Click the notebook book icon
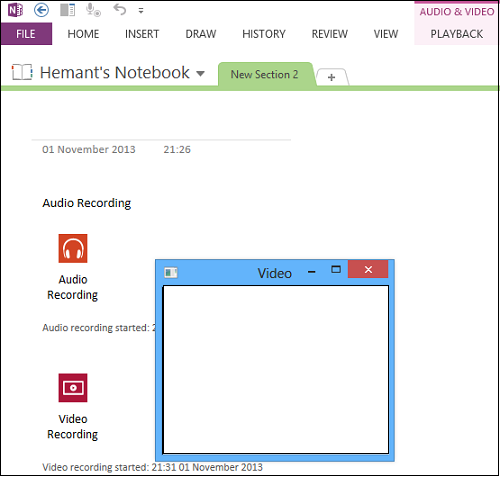 point(22,72)
